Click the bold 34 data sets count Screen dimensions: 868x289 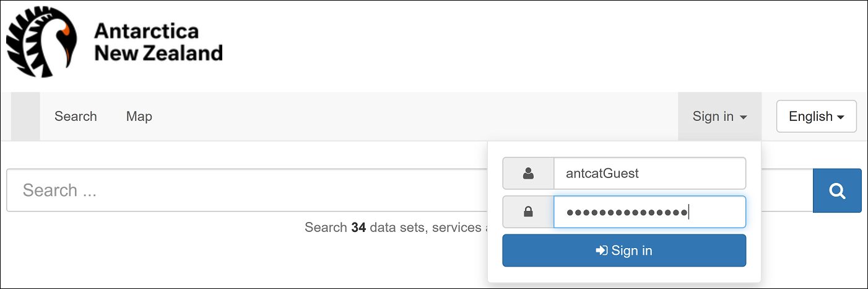coord(358,228)
